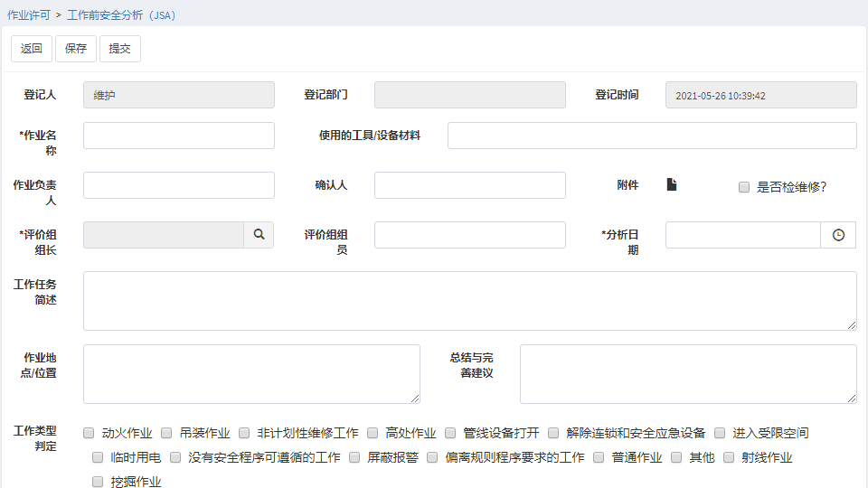Select the 高处作业 checkbox
This screenshot has width=868, height=488.
tap(373, 433)
